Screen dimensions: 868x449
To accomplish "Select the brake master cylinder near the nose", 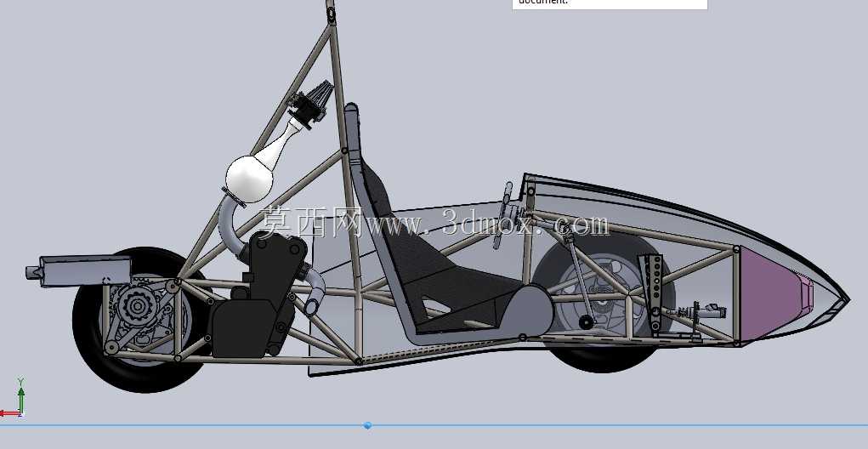I will click(x=703, y=312).
